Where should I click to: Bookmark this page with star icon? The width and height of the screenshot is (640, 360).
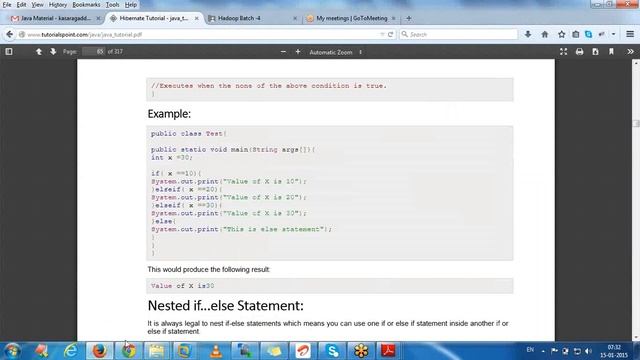(562, 34)
